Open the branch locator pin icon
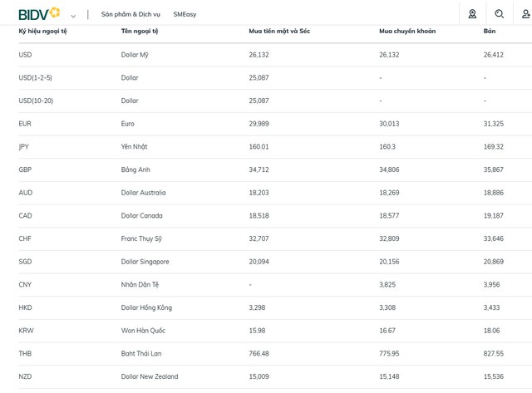 (x=472, y=14)
